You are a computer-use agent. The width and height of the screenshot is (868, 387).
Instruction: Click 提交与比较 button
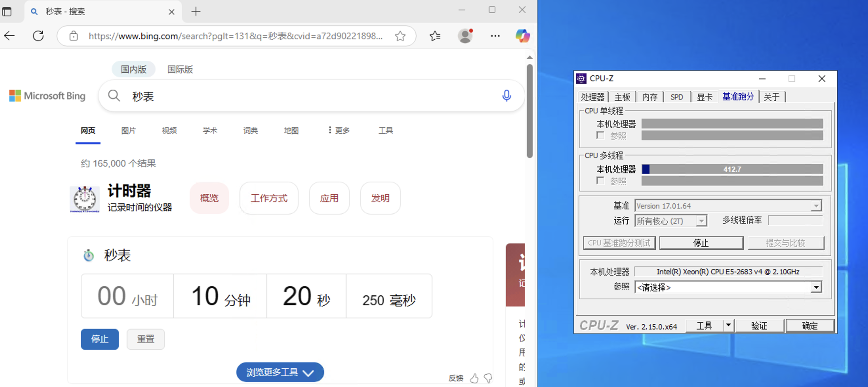(x=786, y=243)
